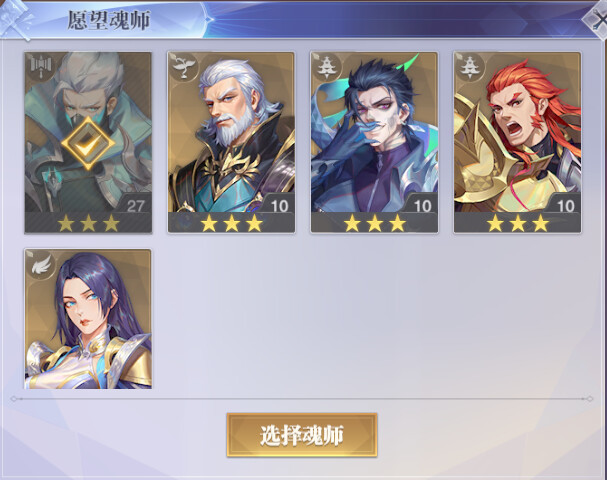
Task: Select the purple-haired female hero card
Action: pos(88,319)
